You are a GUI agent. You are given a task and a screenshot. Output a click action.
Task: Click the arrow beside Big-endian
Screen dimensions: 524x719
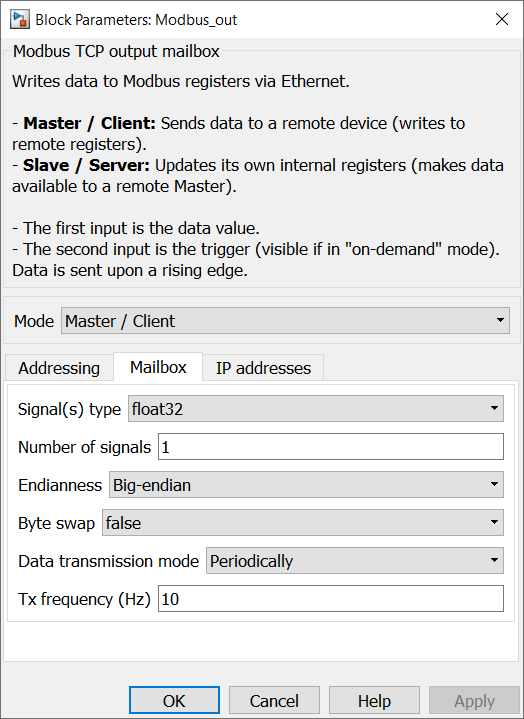494,485
